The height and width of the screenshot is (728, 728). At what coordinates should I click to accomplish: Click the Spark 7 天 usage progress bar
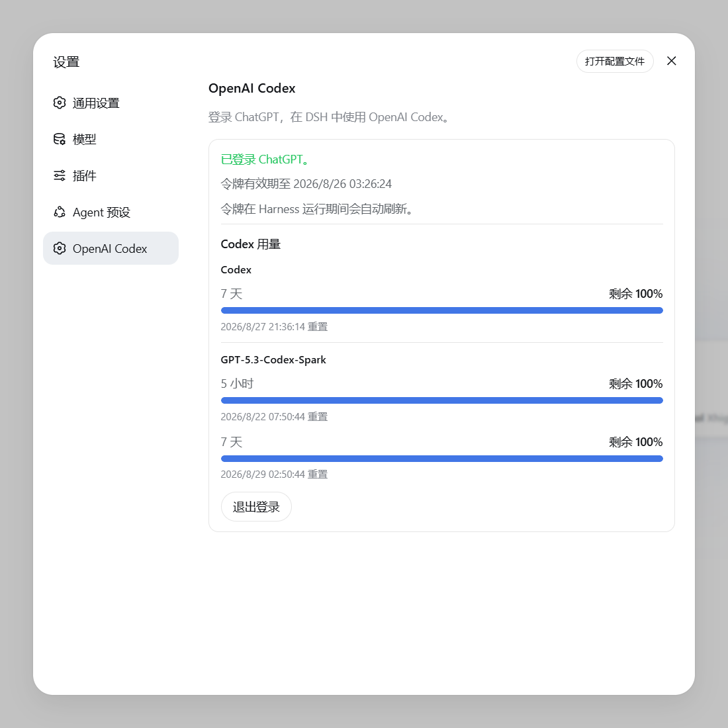coord(442,459)
